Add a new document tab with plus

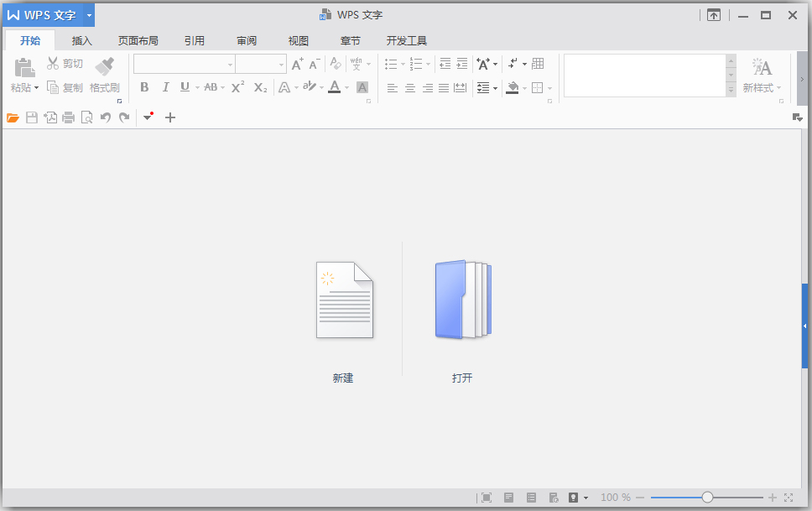point(169,117)
